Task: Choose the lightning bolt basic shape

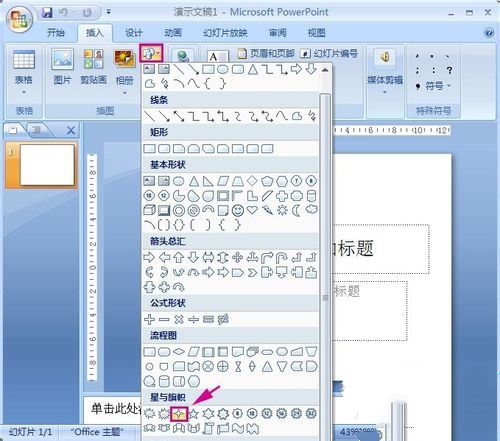Action: (267, 210)
